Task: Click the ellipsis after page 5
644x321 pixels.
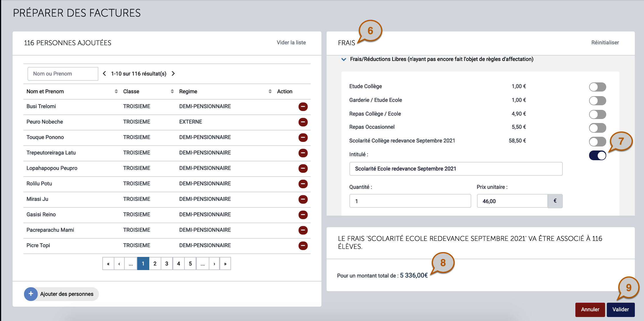Action: point(202,263)
